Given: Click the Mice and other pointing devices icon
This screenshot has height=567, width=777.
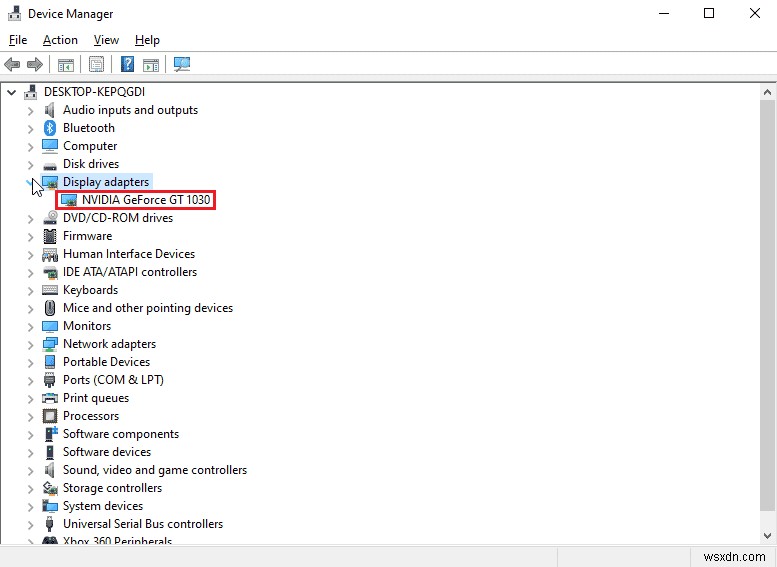Looking at the screenshot, I should coord(50,308).
